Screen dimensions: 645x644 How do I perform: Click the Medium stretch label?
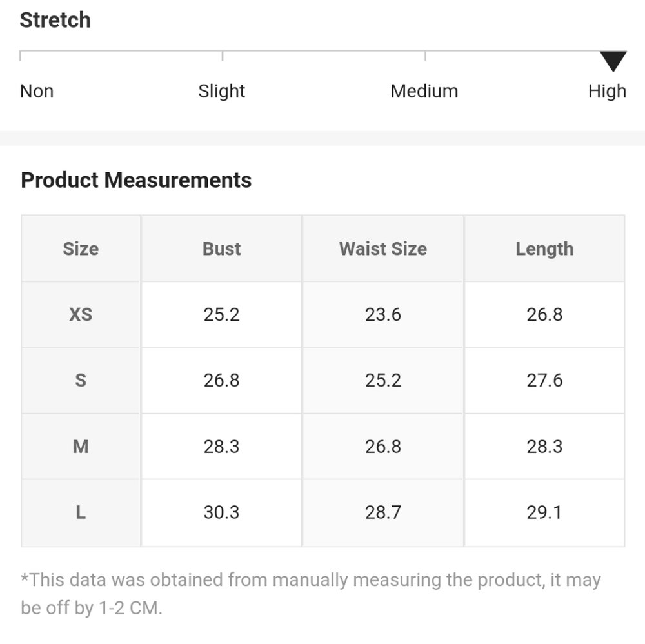(424, 91)
